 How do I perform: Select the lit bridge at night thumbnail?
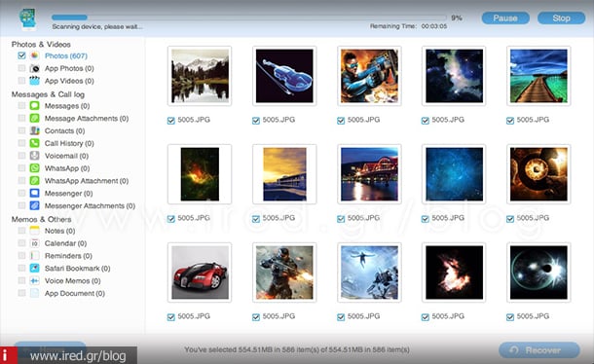click(369, 174)
